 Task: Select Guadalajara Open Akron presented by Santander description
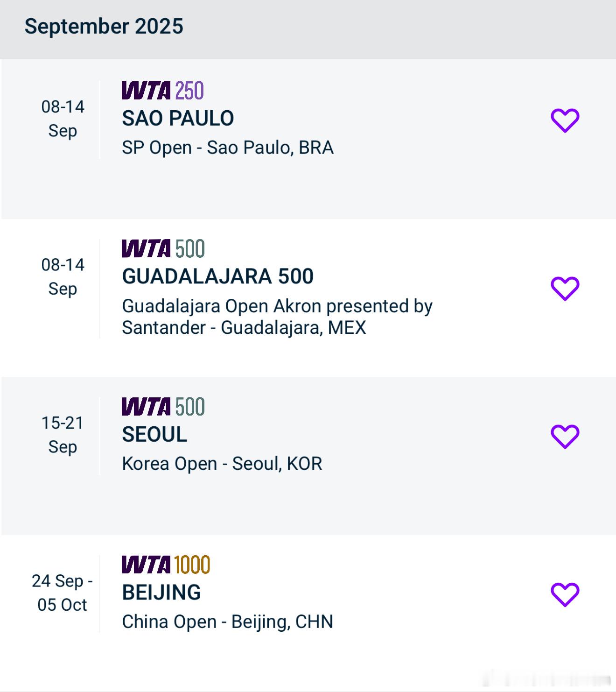(277, 317)
